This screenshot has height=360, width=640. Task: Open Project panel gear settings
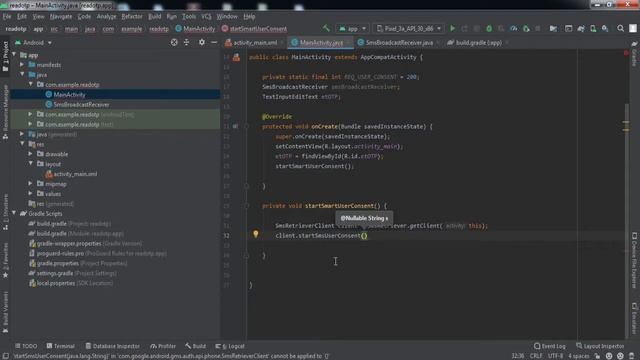click(x=202, y=42)
